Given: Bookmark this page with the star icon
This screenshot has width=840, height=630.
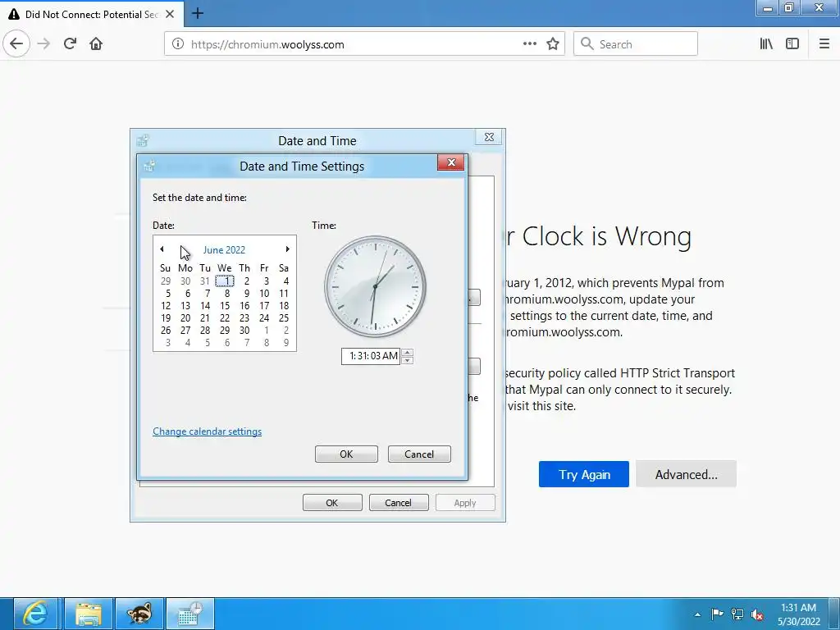Looking at the screenshot, I should 553,44.
